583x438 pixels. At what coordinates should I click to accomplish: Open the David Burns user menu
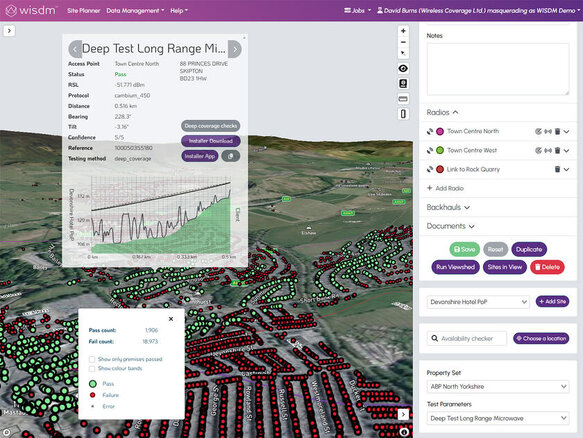click(479, 11)
